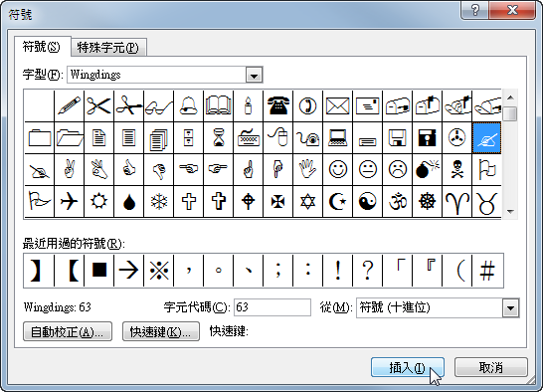Click the symbol grid scrollbar thumb
The height and width of the screenshot is (392, 543).
tap(510, 113)
